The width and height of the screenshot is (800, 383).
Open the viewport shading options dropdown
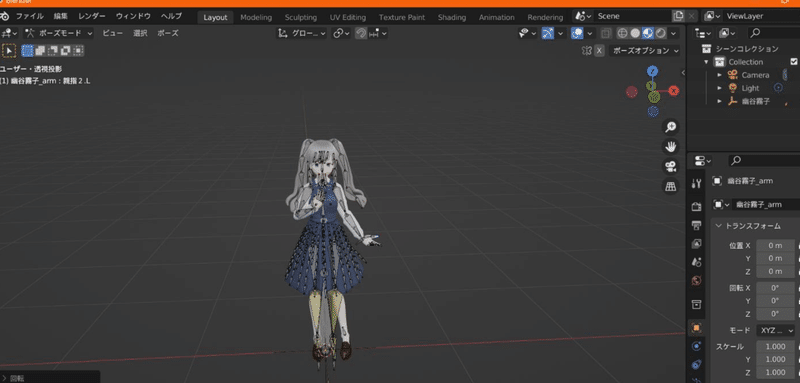click(673, 33)
